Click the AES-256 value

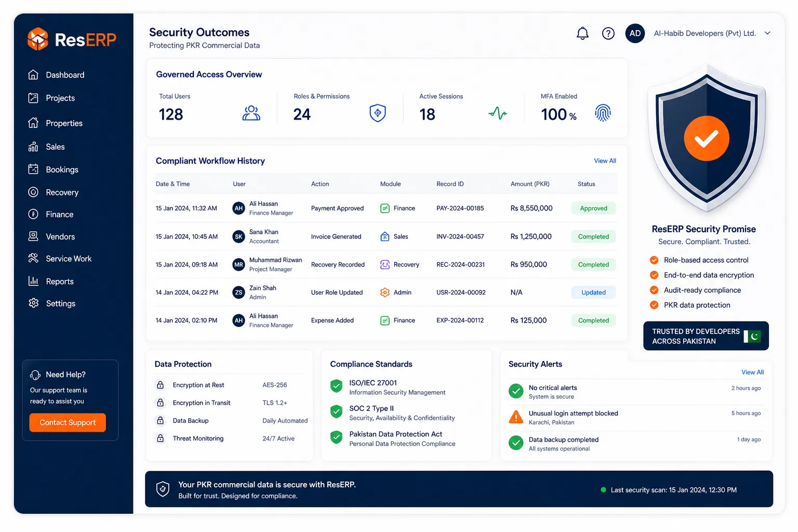275,385
